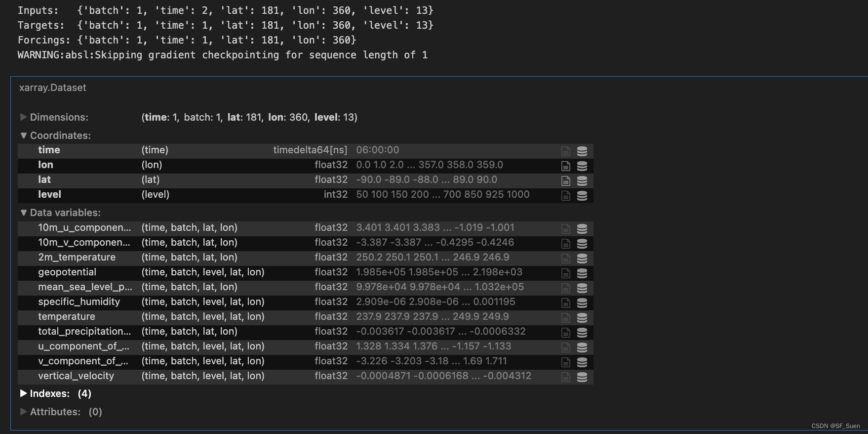Show data repr icon for lon coordinate
The height and width of the screenshot is (434, 868).
tap(582, 166)
